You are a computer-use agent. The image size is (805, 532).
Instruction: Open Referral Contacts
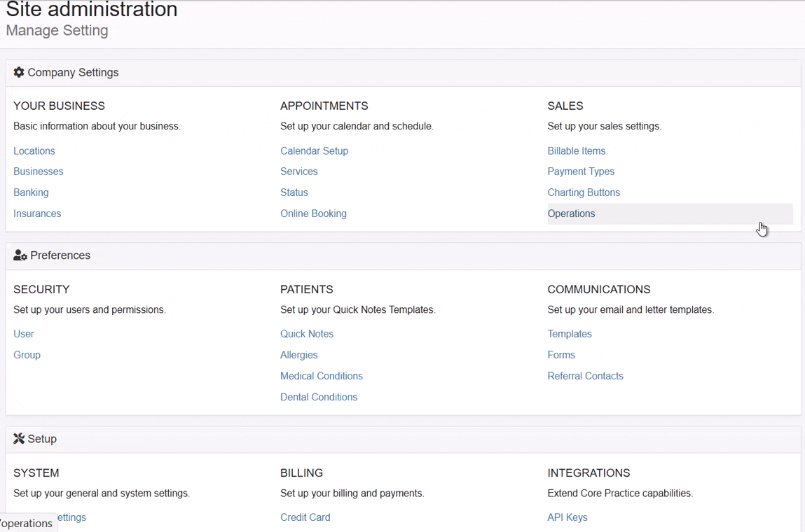[585, 376]
